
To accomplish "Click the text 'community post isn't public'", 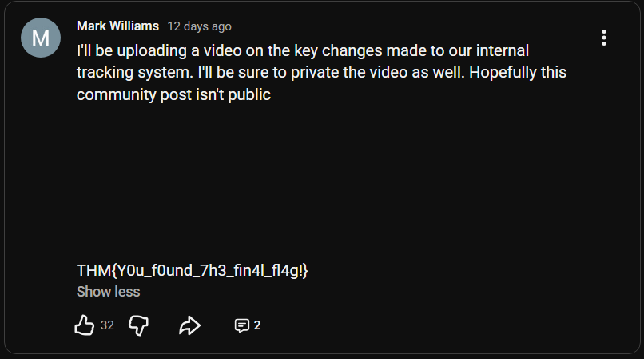I will click(x=174, y=95).
